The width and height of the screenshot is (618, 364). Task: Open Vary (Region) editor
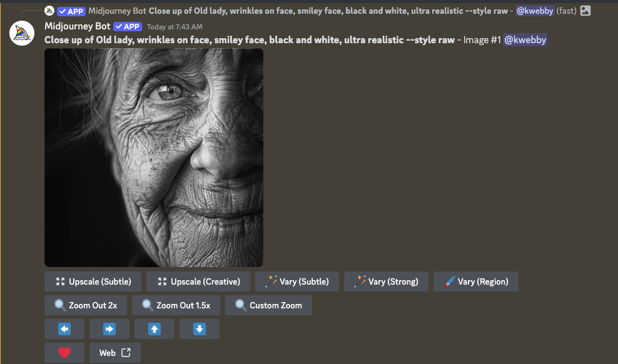[475, 281]
